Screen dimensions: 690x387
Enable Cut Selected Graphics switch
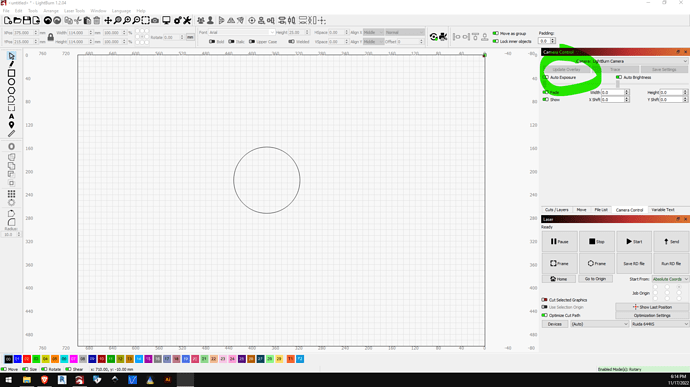coord(544,300)
